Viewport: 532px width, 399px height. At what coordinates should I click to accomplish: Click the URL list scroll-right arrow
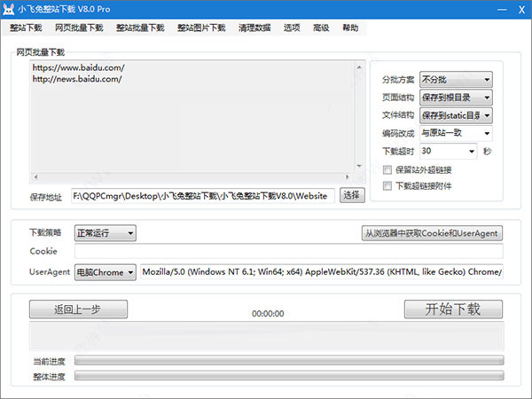pos(347,176)
